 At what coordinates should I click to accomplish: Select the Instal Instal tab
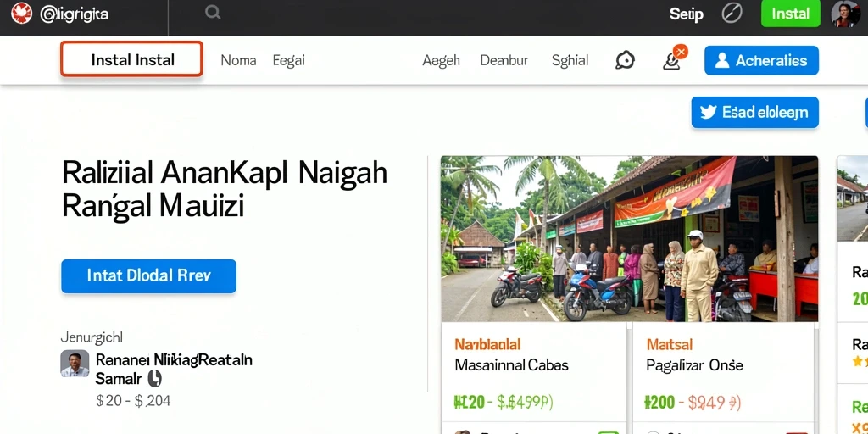click(131, 59)
